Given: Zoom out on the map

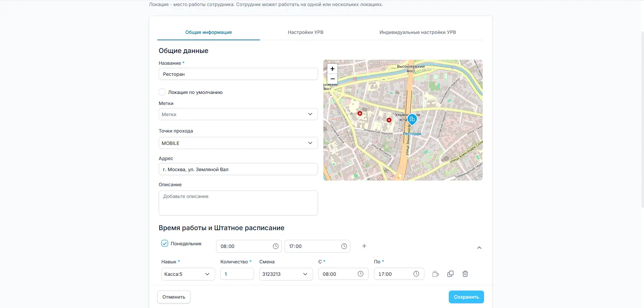Looking at the screenshot, I should tap(332, 79).
